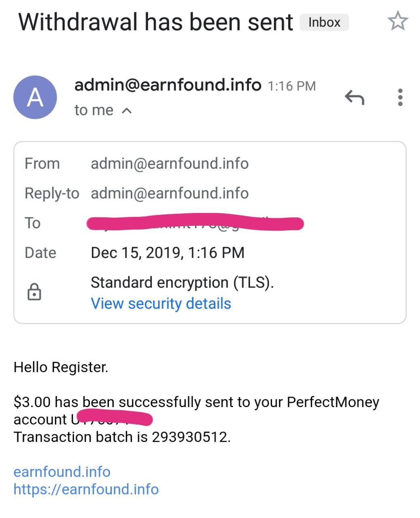
Task: Open View security details link
Action: pyautogui.click(x=161, y=304)
